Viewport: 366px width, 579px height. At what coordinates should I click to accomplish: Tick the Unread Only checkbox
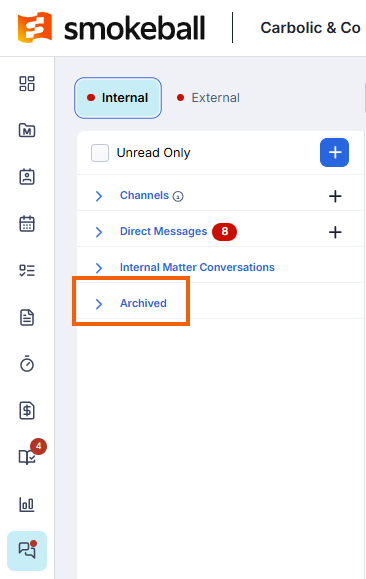pyautogui.click(x=100, y=153)
